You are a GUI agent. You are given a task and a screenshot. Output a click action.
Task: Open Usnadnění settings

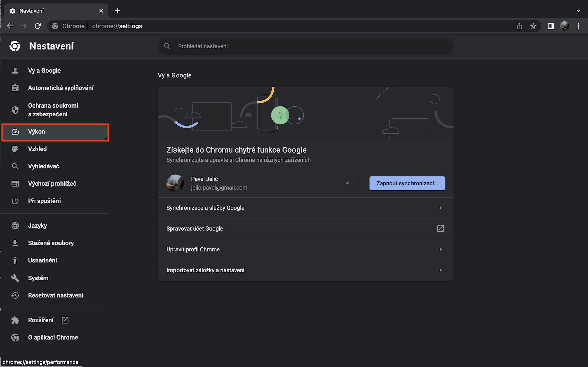[42, 260]
